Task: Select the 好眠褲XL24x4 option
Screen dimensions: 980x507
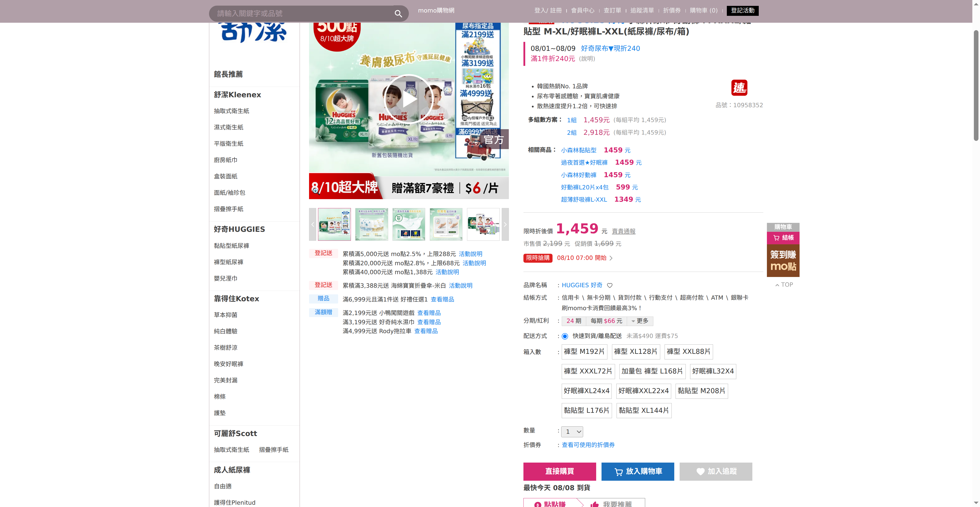Action: click(587, 391)
